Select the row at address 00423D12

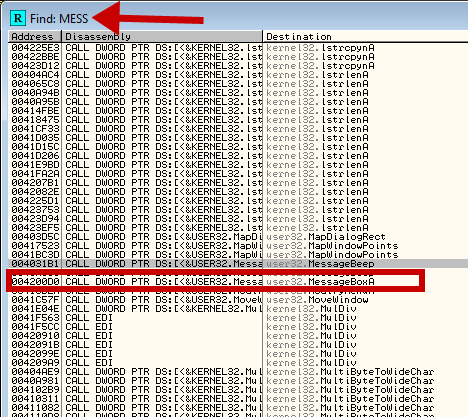[238, 66]
